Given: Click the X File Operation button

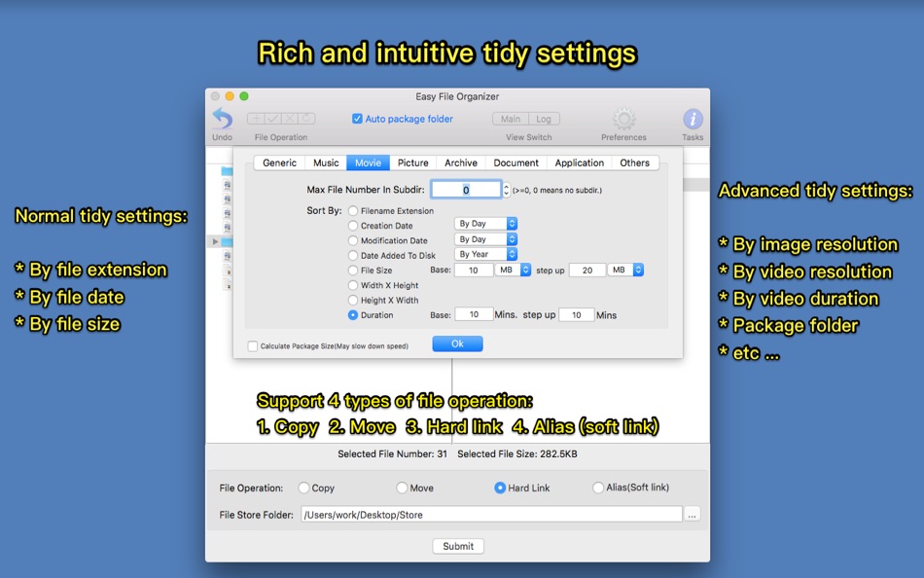Looking at the screenshot, I should (290, 119).
